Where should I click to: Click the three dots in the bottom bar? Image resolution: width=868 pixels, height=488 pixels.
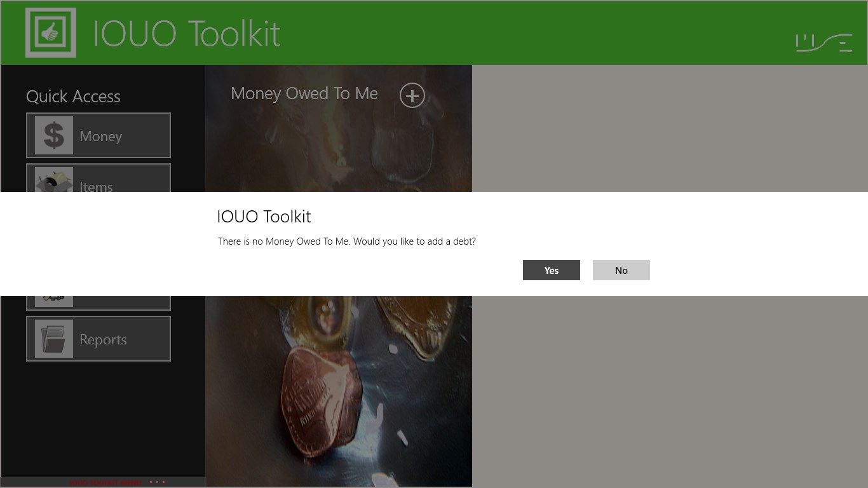(157, 482)
